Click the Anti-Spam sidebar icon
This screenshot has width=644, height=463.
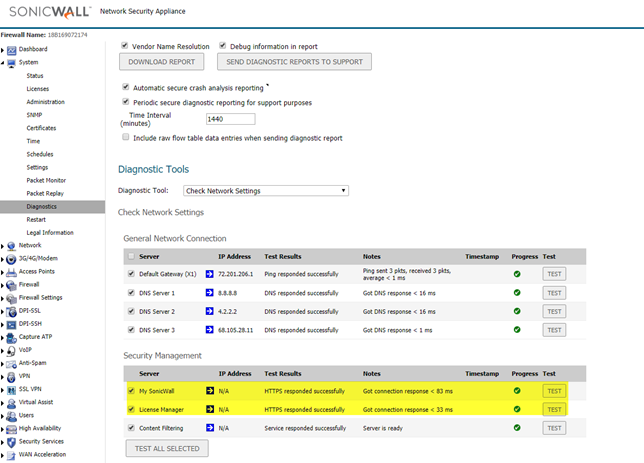click(11, 362)
